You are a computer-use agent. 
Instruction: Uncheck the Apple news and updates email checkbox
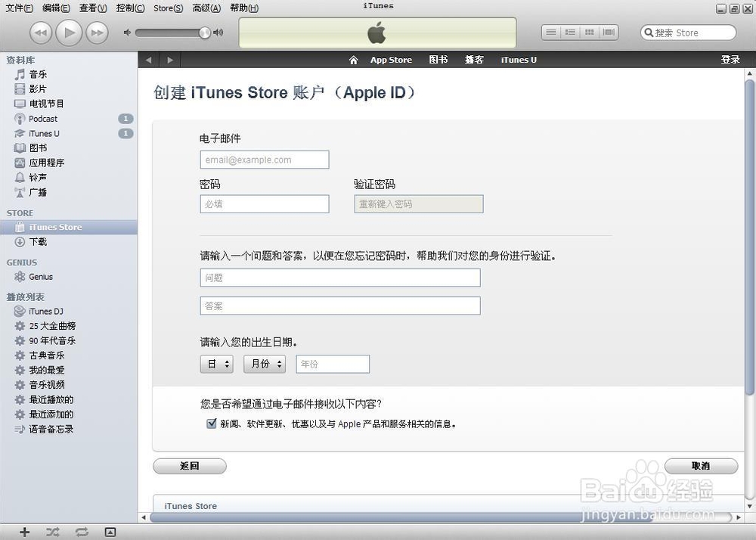[x=212, y=424]
